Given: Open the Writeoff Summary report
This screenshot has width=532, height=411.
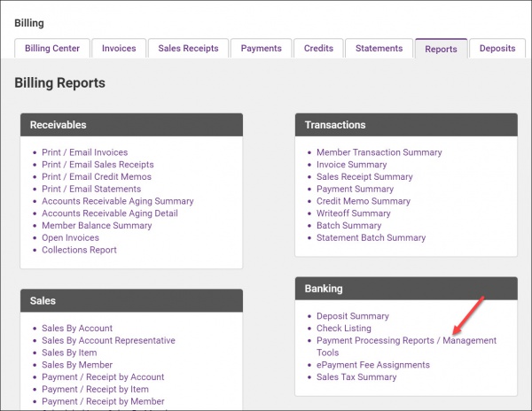Looking at the screenshot, I should (353, 213).
